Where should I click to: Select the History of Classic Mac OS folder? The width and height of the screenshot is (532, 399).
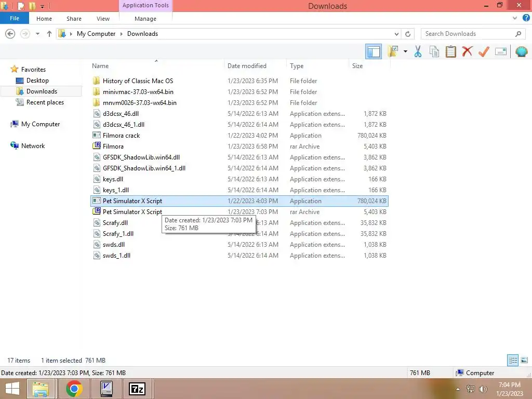[x=138, y=81]
